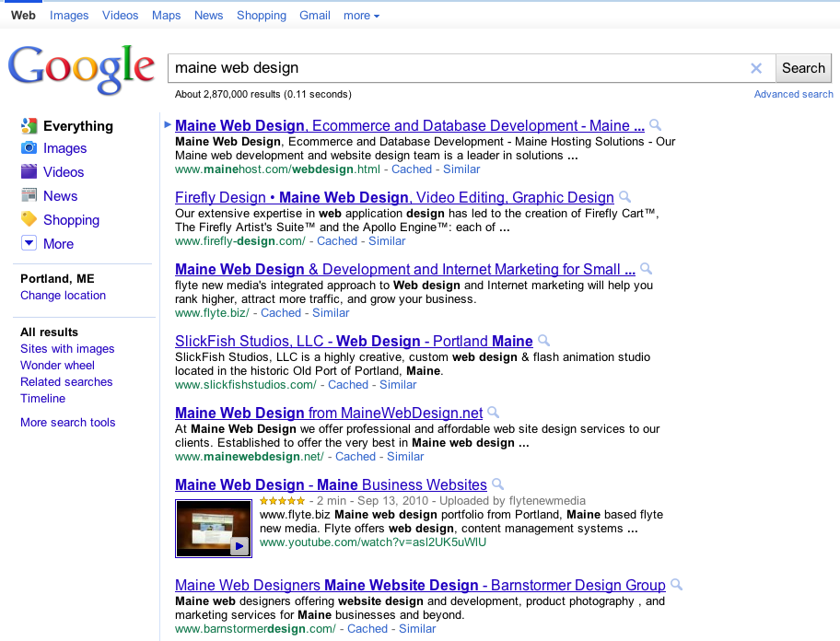Open Shopping in top navigation bar

coord(262,16)
